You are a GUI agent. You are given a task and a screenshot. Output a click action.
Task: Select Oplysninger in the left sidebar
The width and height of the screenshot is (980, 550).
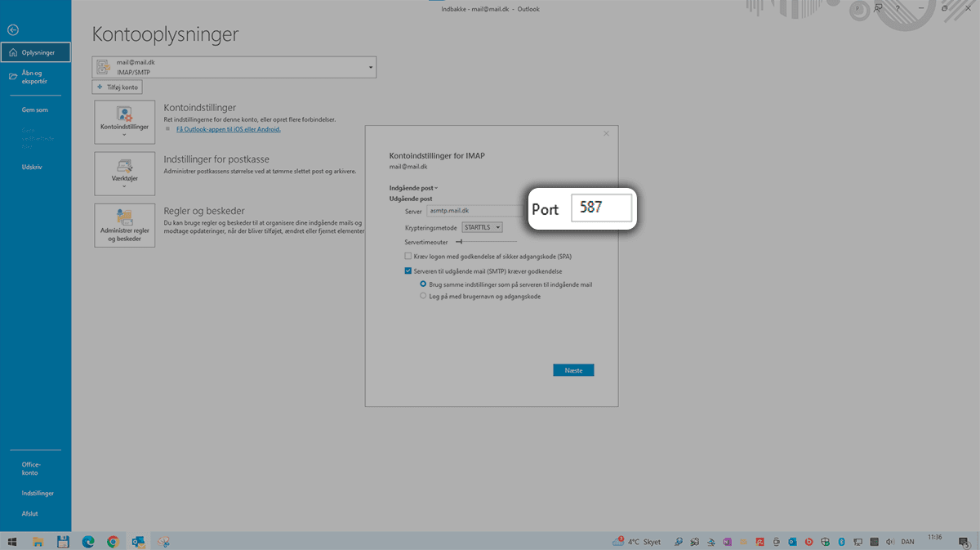tap(35, 52)
